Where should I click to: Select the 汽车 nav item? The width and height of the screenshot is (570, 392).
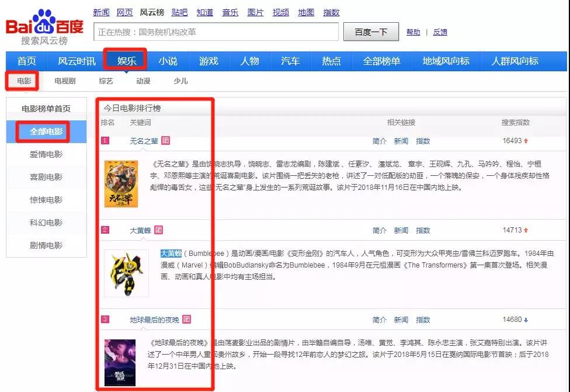[290, 61]
